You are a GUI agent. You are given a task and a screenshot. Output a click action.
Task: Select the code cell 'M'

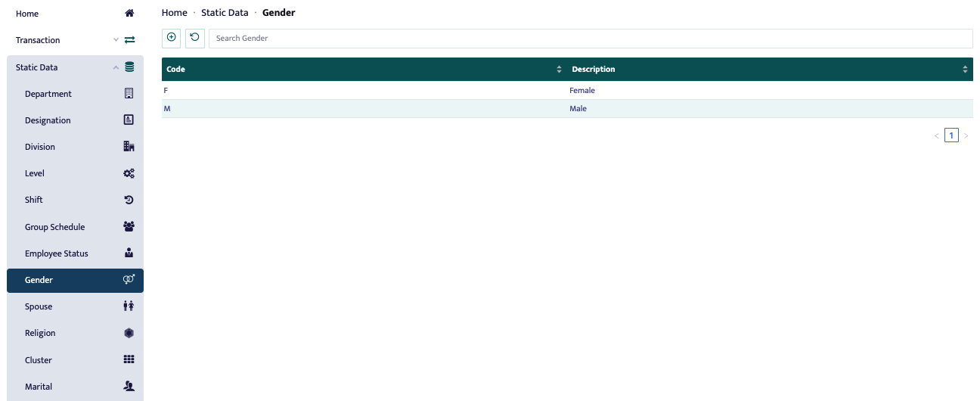click(364, 108)
